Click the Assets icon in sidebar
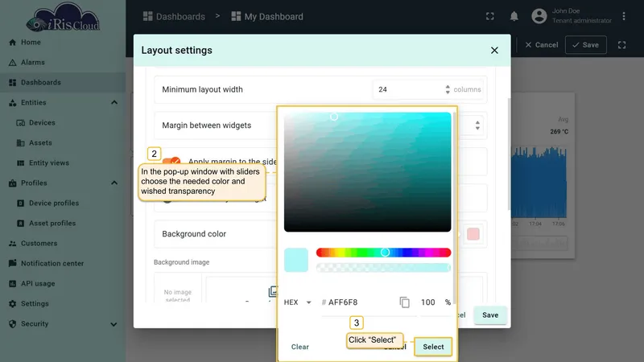The height and width of the screenshot is (362, 644). 21,143
